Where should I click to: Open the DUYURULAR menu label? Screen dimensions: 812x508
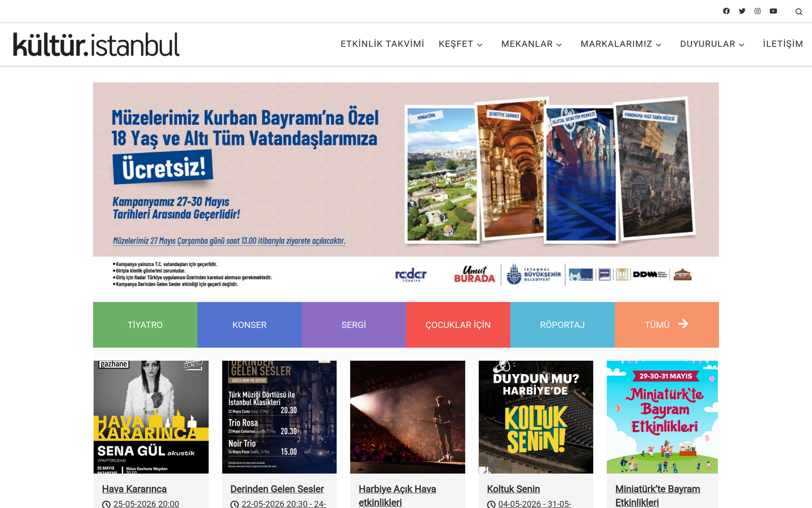point(708,44)
